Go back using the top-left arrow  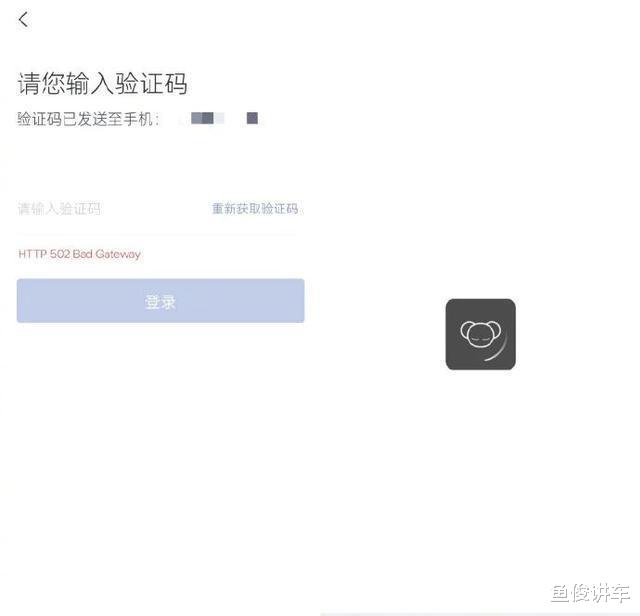pos(24,20)
